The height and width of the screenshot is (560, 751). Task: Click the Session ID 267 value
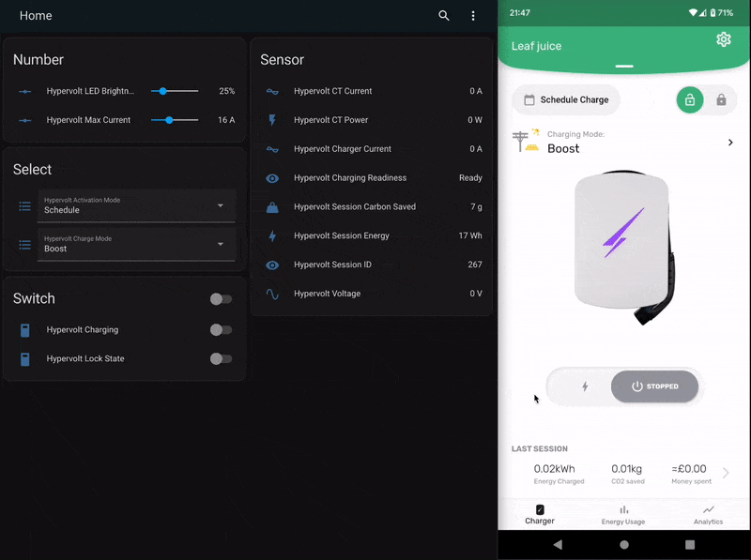(x=475, y=265)
